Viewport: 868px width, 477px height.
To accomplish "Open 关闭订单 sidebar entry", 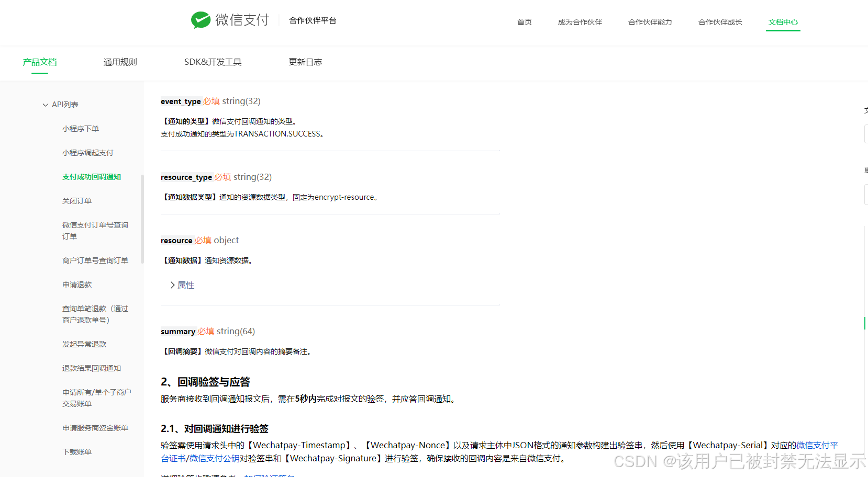I will click(x=76, y=201).
